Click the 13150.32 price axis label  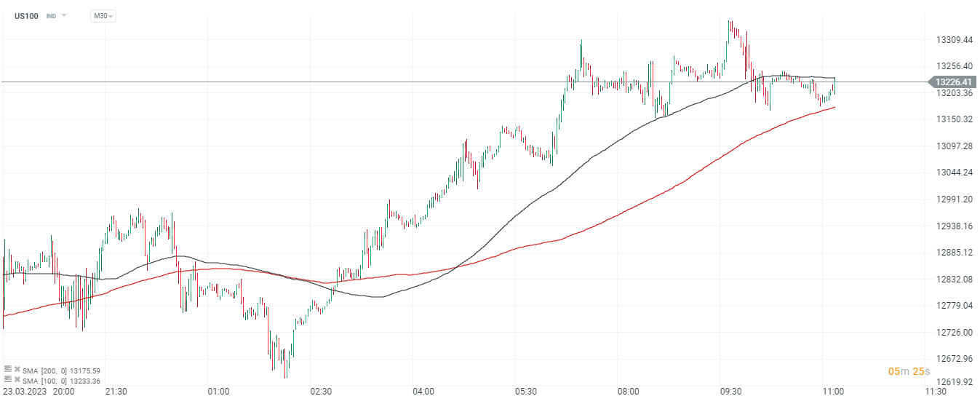[x=955, y=119]
